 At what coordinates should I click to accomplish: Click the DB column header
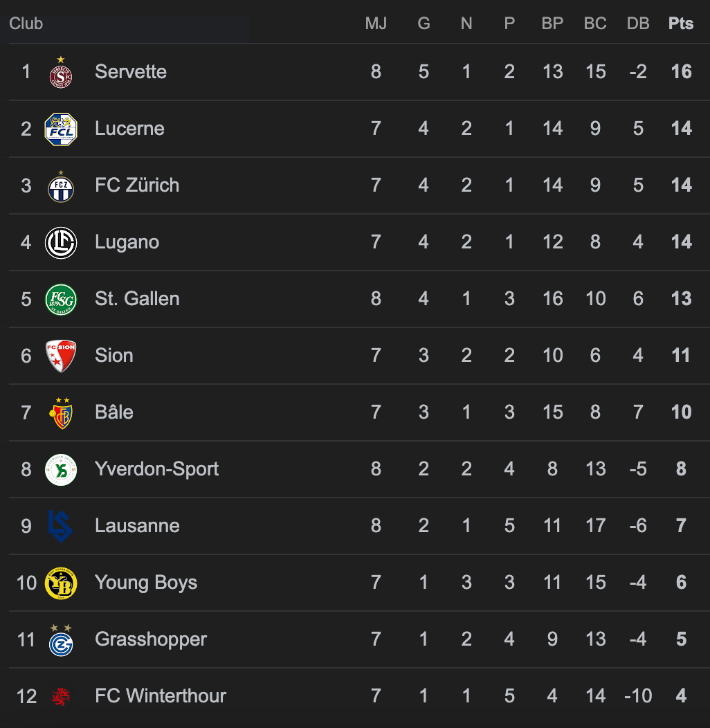tap(638, 24)
